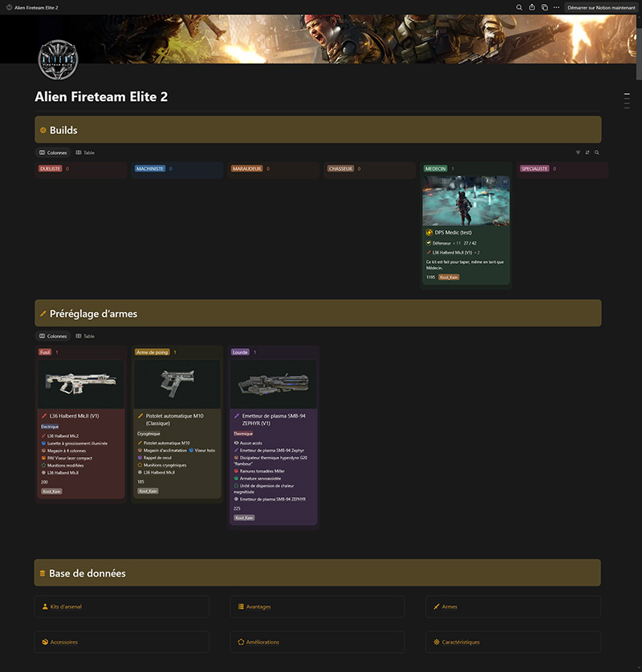Click the Electrique tag on Halberd card
This screenshot has width=642, height=672.
[50, 427]
